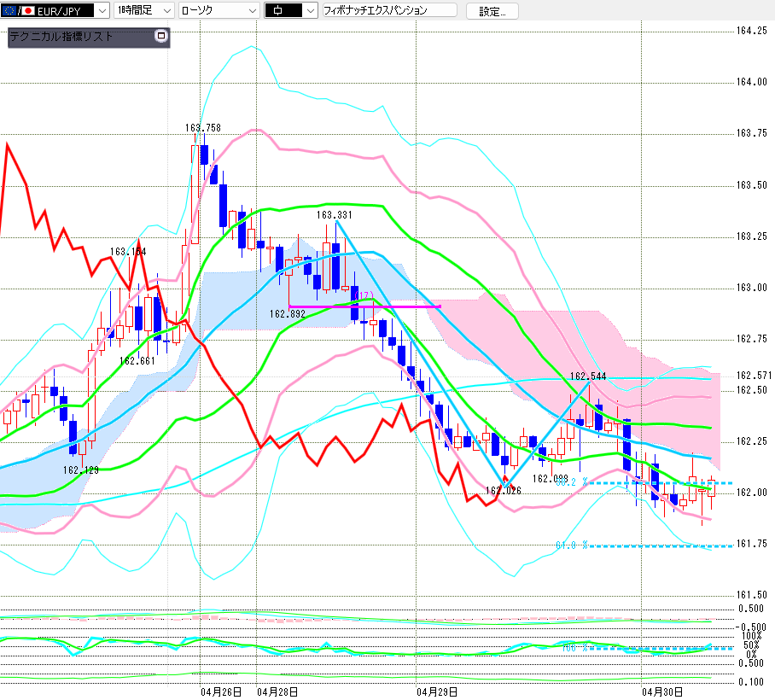
Task: Click the 04月30日 date label on the axis
Action: tap(662, 692)
